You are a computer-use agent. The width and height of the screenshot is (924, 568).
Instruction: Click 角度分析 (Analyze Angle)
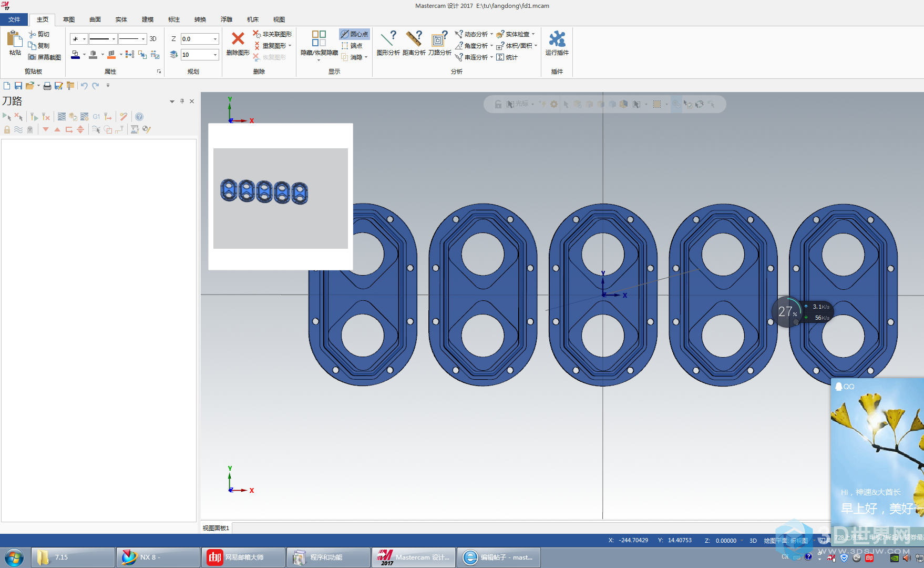point(472,46)
